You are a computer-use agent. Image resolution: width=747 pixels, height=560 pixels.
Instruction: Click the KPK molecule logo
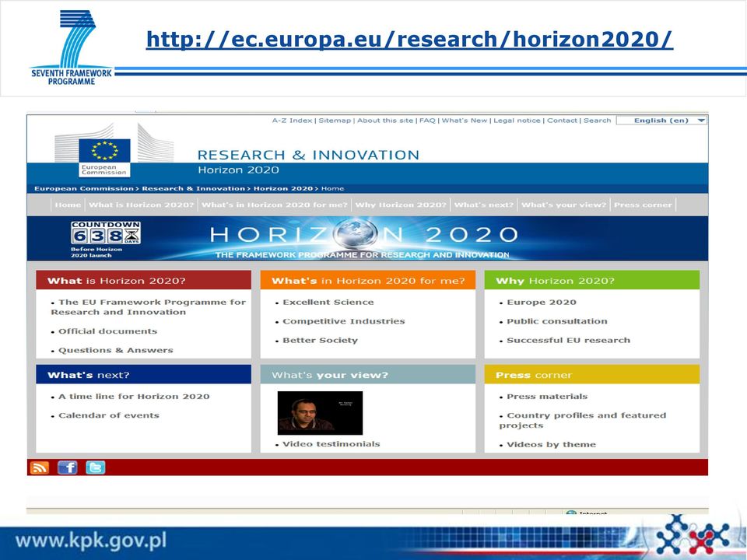693,534
